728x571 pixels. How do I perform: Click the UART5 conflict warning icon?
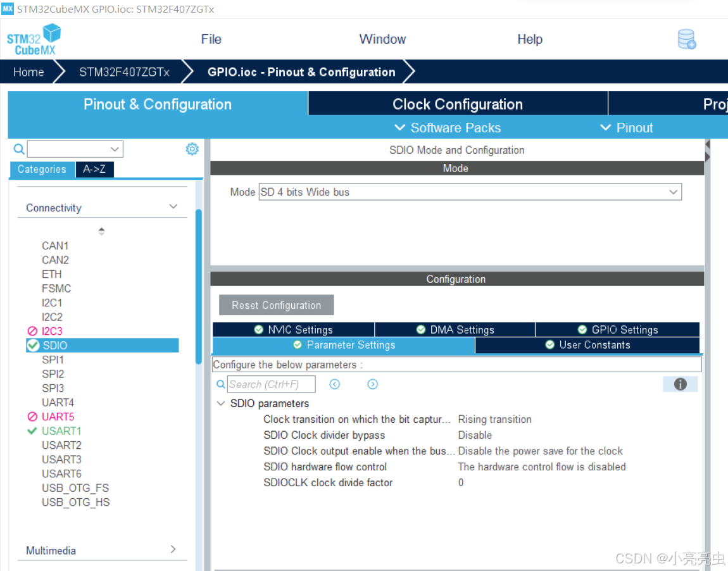pyautogui.click(x=32, y=417)
